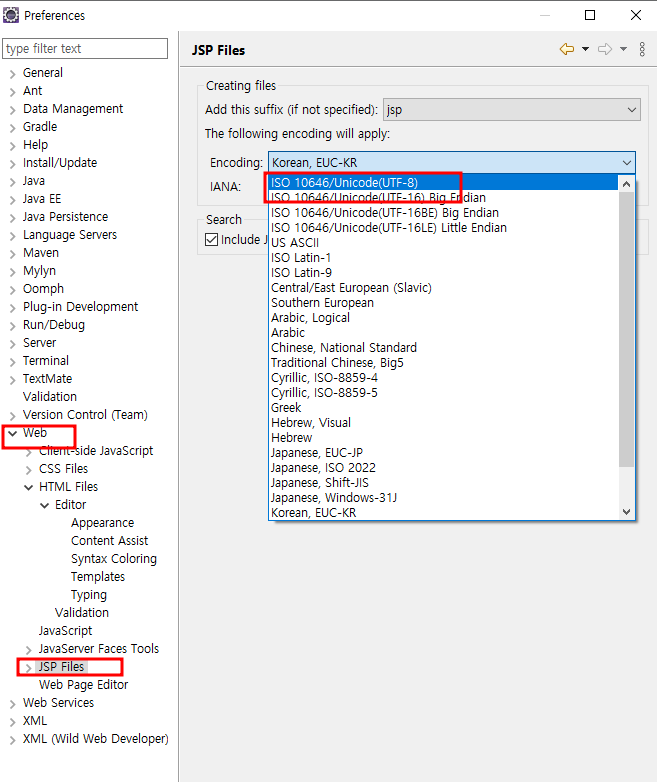Open the top-level Validation preferences page
Screen dimensions: 657x782
tap(50, 396)
